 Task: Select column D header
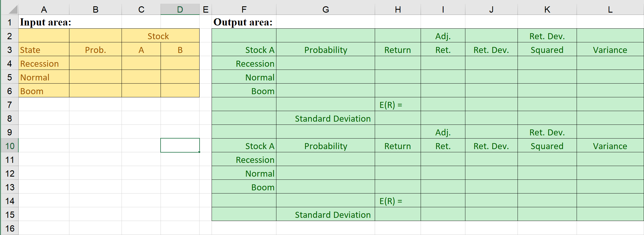(x=179, y=9)
